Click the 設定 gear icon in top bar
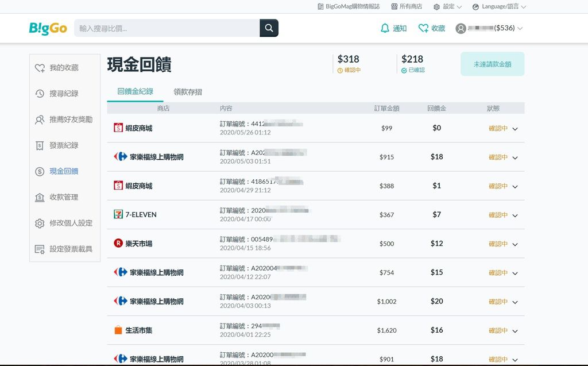Viewport: 588px width, 366px height. pyautogui.click(x=436, y=7)
